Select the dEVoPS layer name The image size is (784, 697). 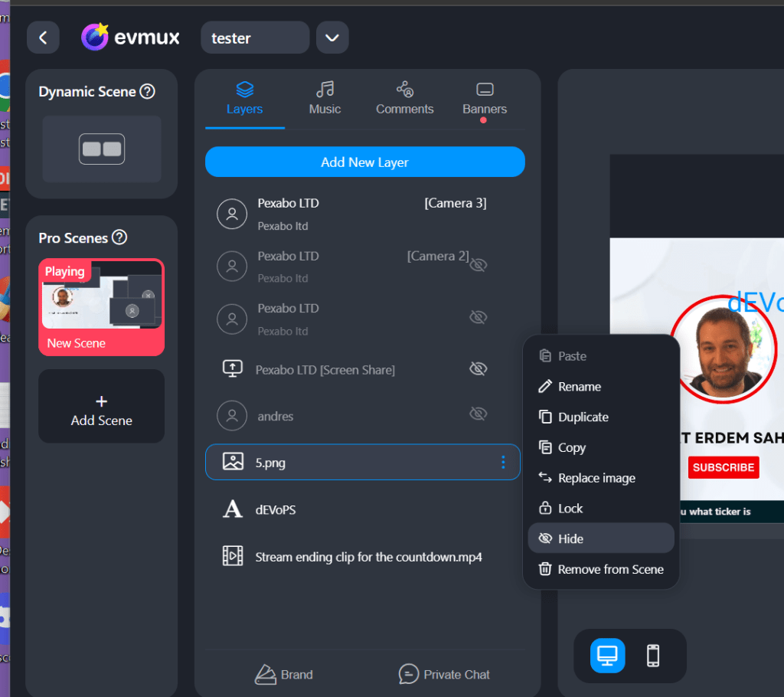pyautogui.click(x=276, y=510)
